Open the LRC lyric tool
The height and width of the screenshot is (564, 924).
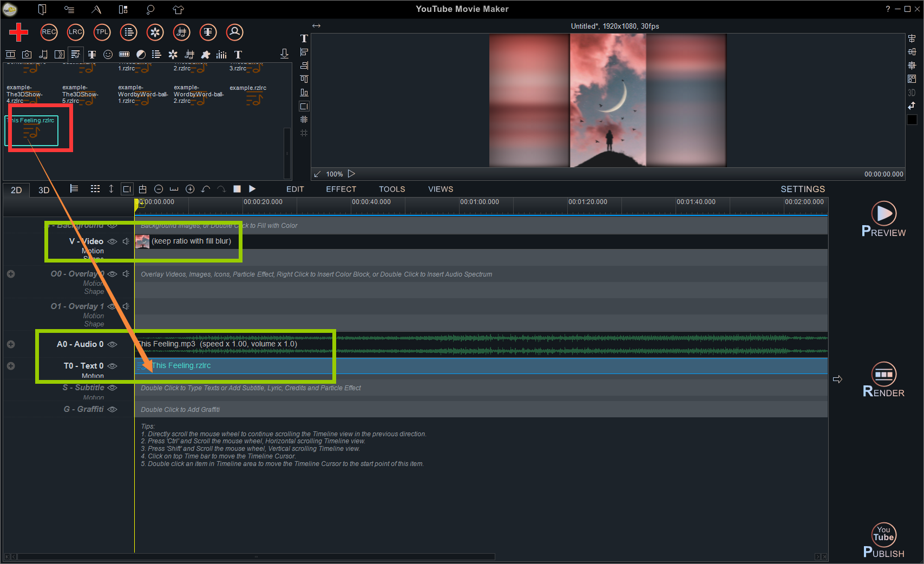pos(75,32)
